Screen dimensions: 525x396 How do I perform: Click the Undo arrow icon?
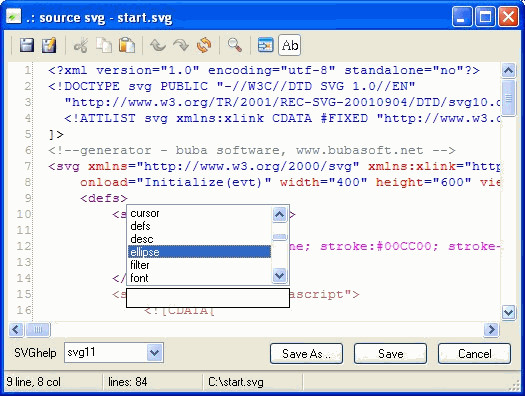(x=158, y=45)
